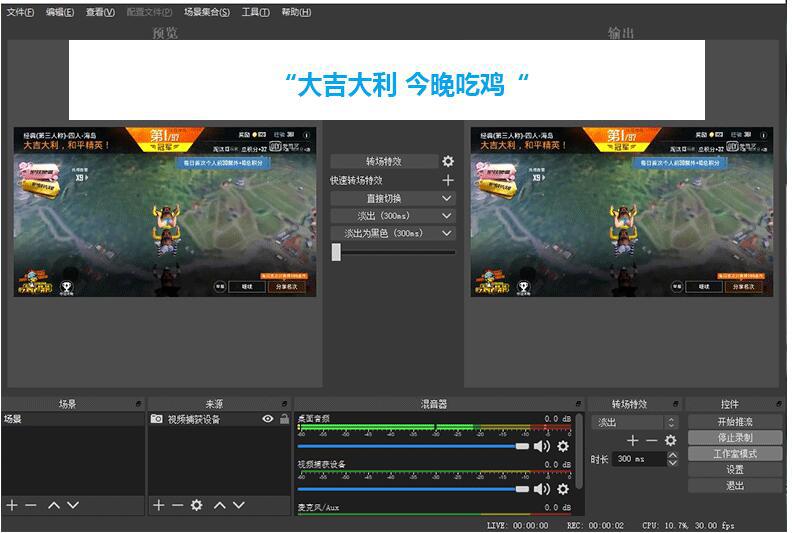792x533 pixels.
Task: Open 视频捕获设备 mixer settings gear
Action: point(563,489)
